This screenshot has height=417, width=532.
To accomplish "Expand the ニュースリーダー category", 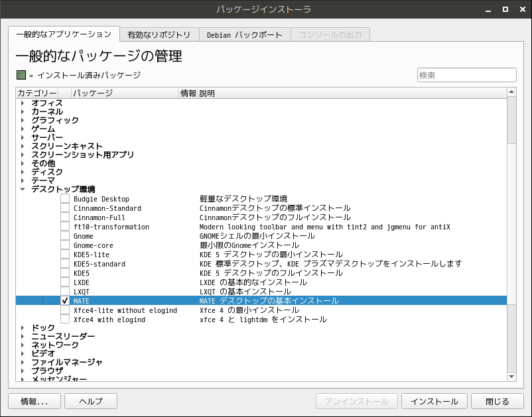I will pyautogui.click(x=23, y=336).
